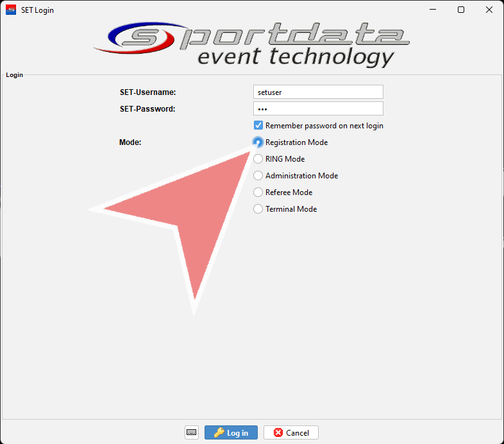Select Registration Mode option
504x444 pixels.
(x=258, y=142)
